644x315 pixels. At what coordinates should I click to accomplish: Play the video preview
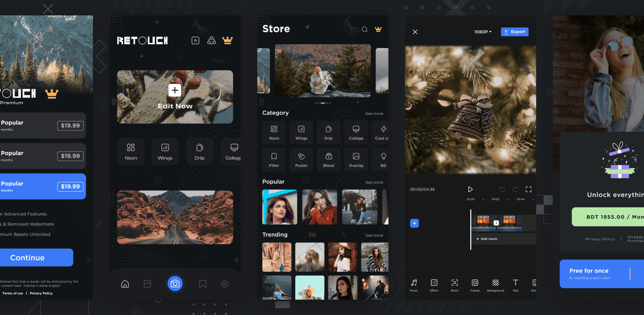pos(470,189)
